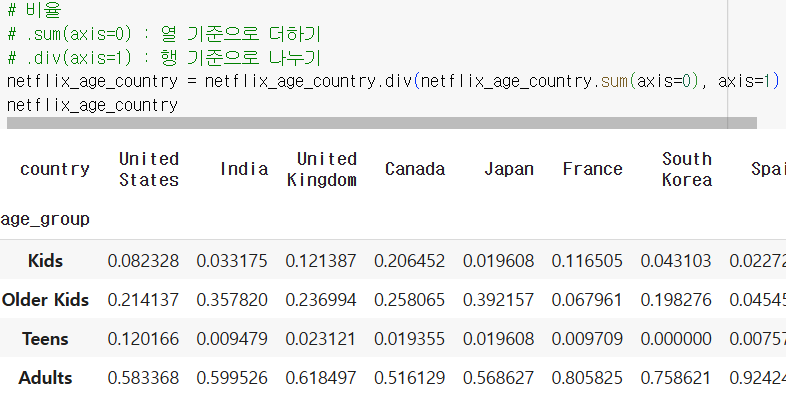Click the cell value 0.033175
Image resolution: width=786 pixels, height=402 pixels.
click(x=232, y=261)
